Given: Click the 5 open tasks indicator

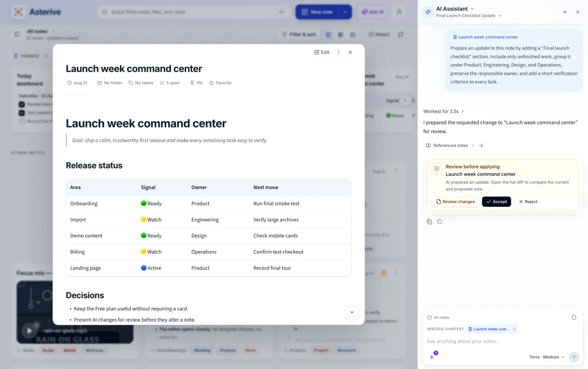Looking at the screenshot, I should [170, 83].
